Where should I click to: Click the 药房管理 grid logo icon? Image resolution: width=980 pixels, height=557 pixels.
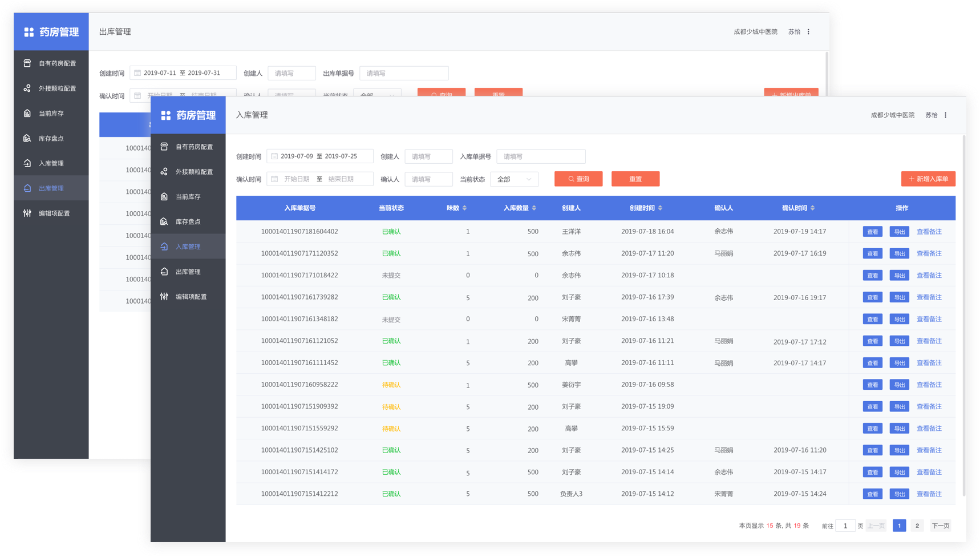click(x=165, y=115)
